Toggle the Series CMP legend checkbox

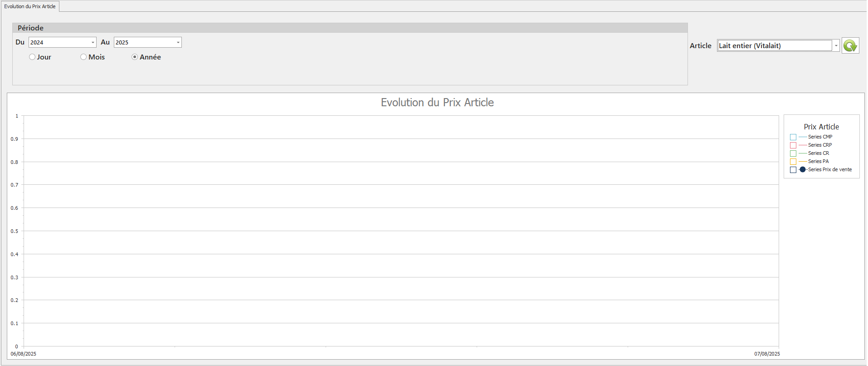tap(793, 137)
